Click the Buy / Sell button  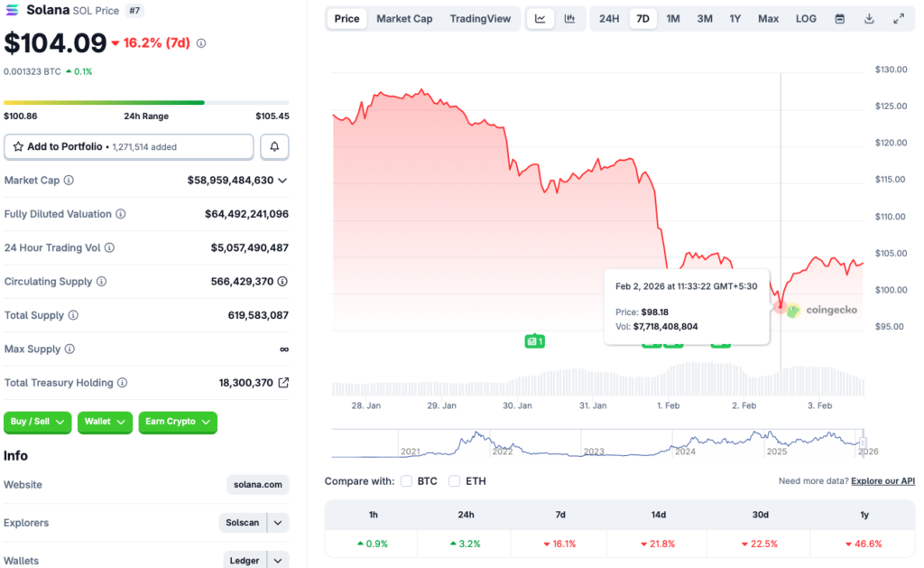click(x=37, y=423)
